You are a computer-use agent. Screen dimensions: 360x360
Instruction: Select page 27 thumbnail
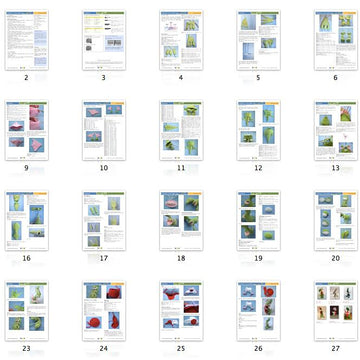(336, 311)
